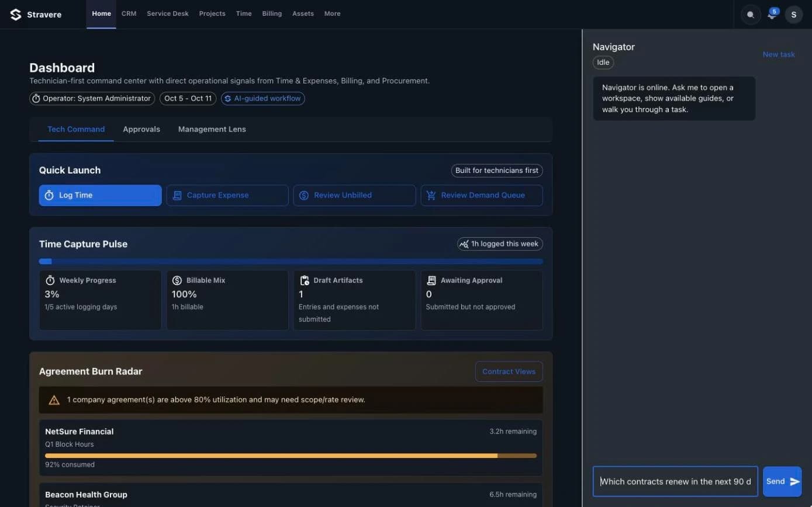Click the Capture Expense button
This screenshot has width=812, height=507.
point(227,196)
